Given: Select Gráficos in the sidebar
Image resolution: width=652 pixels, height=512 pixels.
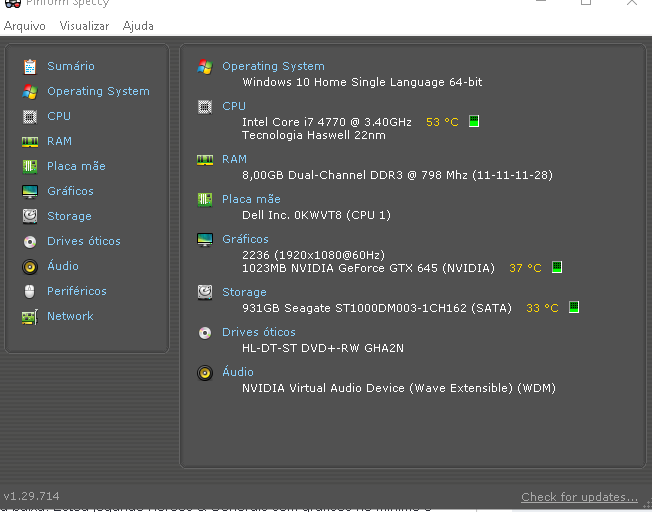Looking at the screenshot, I should 70,191.
